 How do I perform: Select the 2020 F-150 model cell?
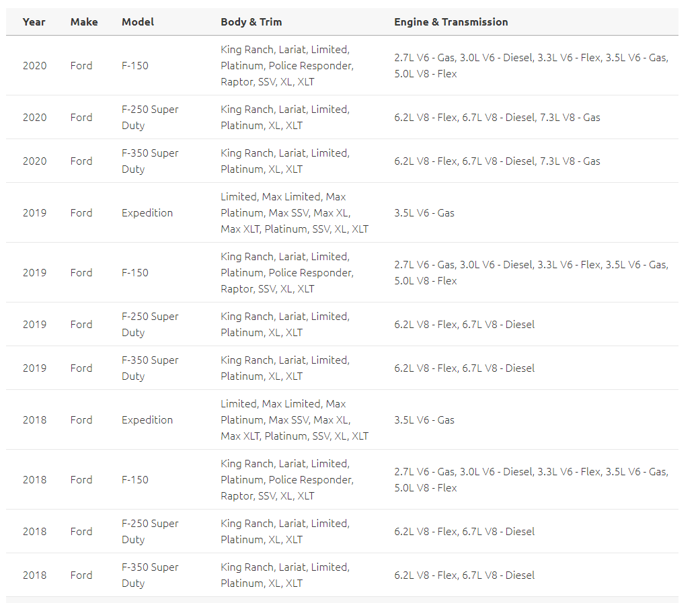[x=135, y=66]
